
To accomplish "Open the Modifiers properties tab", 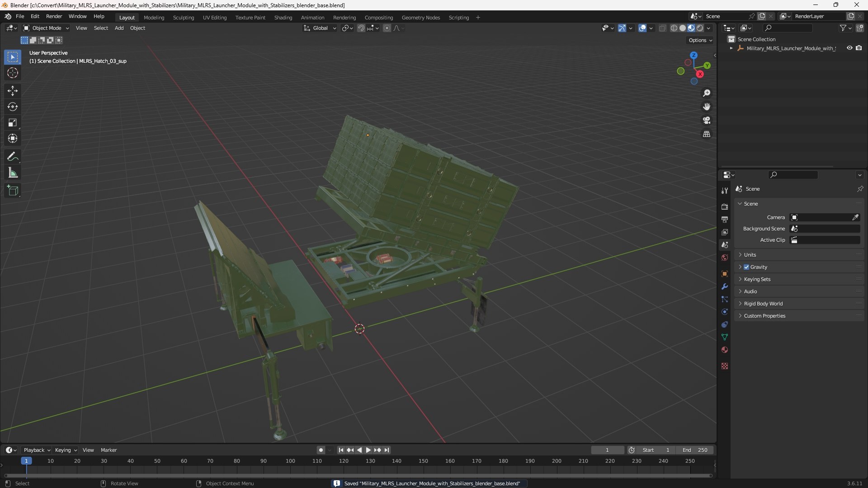I will click(725, 286).
